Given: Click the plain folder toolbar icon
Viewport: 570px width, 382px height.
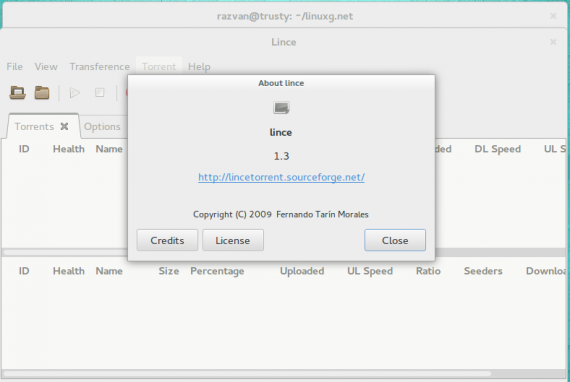Looking at the screenshot, I should coord(42,93).
